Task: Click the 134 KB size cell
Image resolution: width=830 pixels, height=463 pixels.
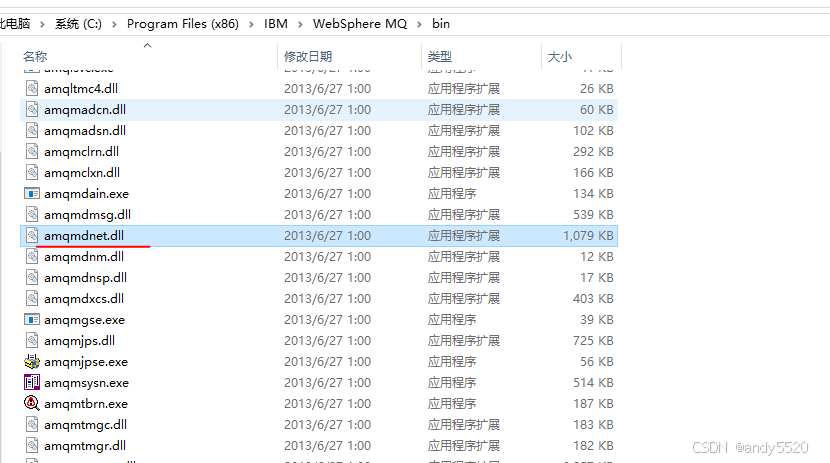Action: 593,194
